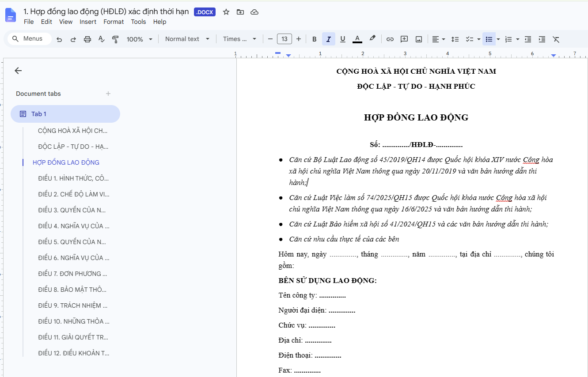The width and height of the screenshot is (588, 377).
Task: Toggle Underline formatting
Action: point(343,39)
